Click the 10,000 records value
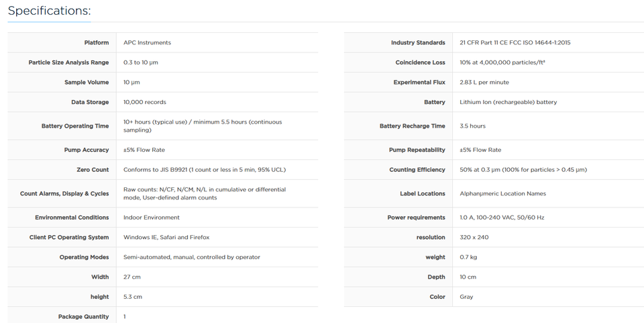 [x=145, y=102]
